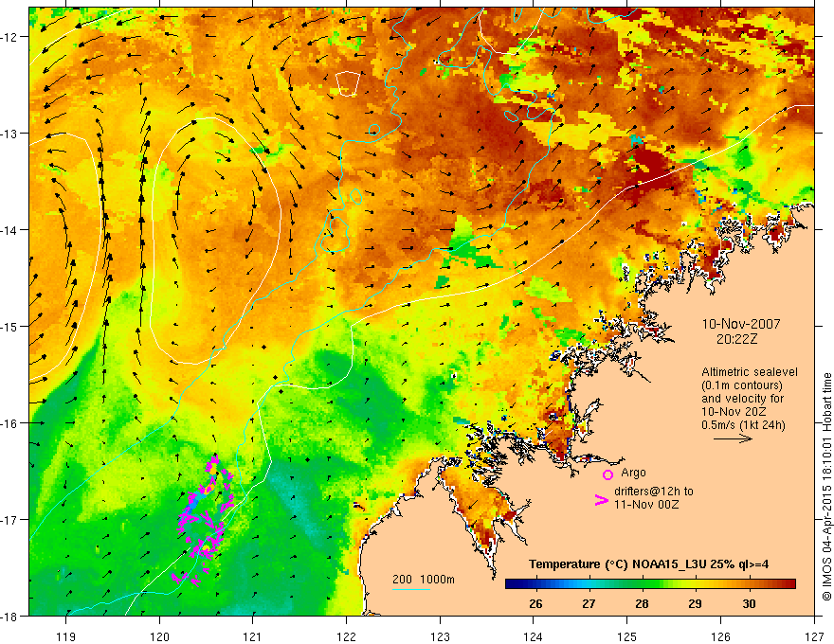
Task: Click the 'Altimetric sealevel' text
Action: [x=750, y=372]
